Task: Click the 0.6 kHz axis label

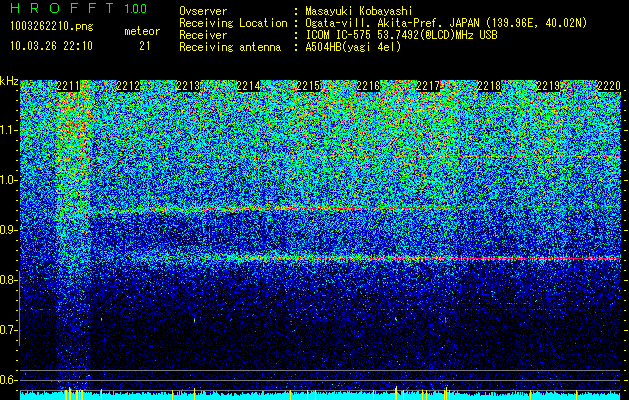Action: [x=8, y=380]
